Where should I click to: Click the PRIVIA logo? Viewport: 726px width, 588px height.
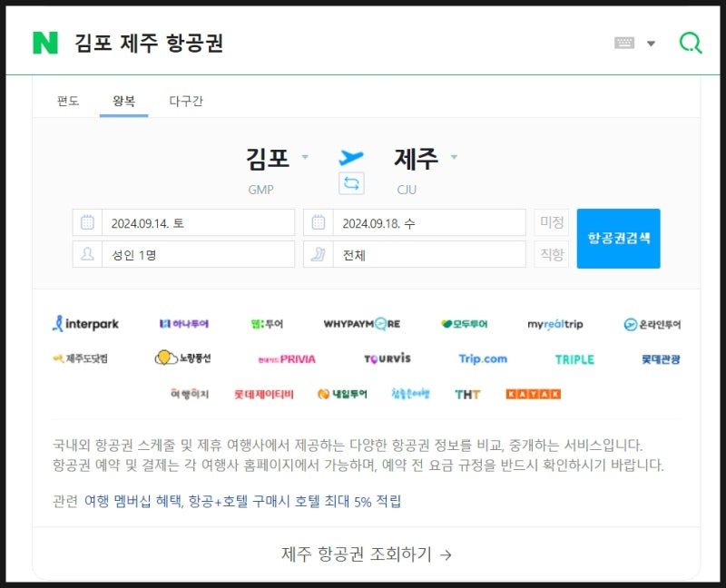[x=287, y=359]
